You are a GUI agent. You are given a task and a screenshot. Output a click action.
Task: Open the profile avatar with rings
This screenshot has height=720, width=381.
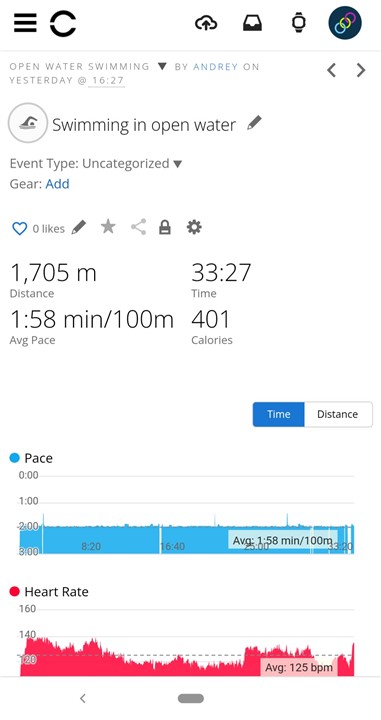coord(345,22)
